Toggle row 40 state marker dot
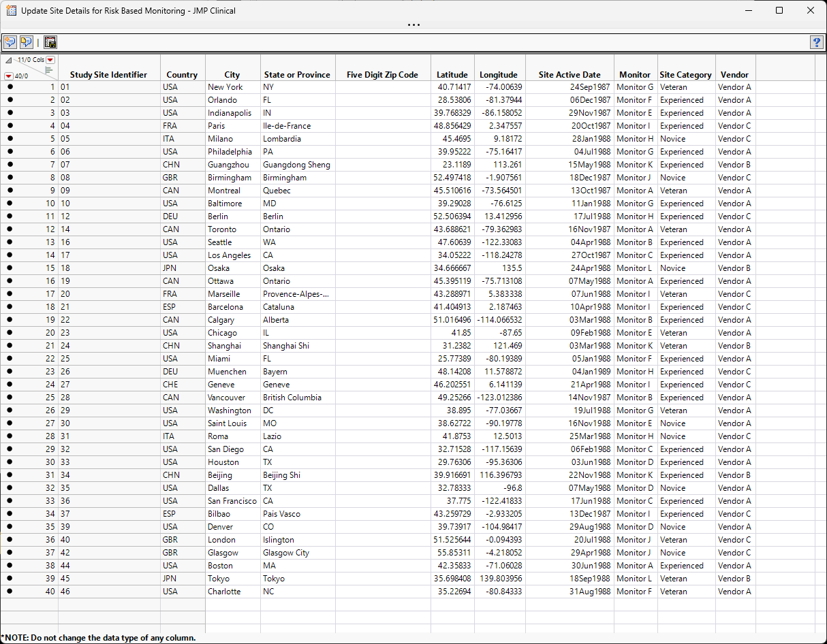 [x=10, y=592]
